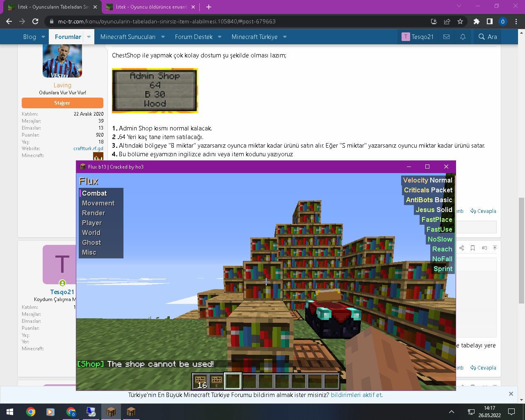Click the Admin Shop sign image
The height and width of the screenshot is (420, 525).
click(155, 91)
